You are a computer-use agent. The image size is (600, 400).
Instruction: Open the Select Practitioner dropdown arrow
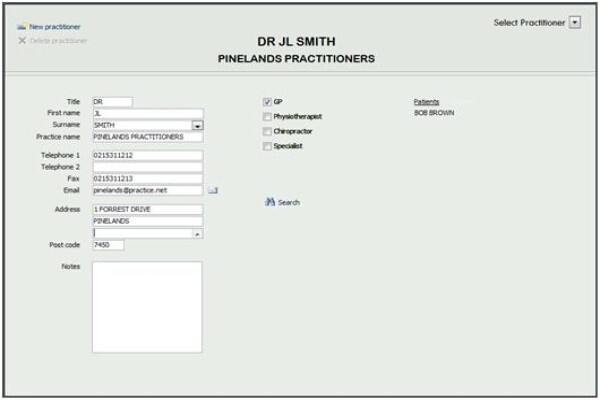pyautogui.click(x=574, y=23)
